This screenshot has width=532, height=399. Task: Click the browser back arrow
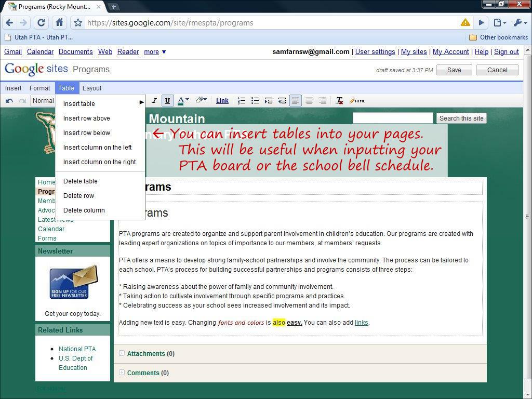click(9, 23)
